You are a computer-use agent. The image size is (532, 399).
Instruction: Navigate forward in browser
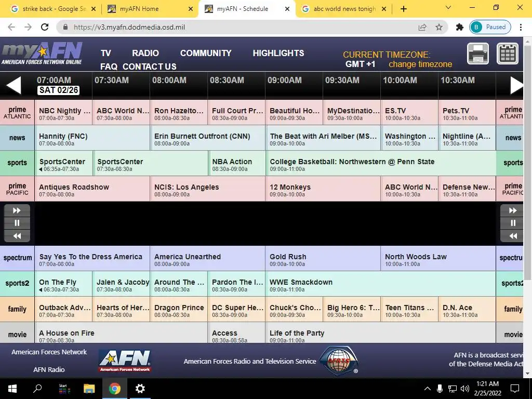click(x=28, y=27)
